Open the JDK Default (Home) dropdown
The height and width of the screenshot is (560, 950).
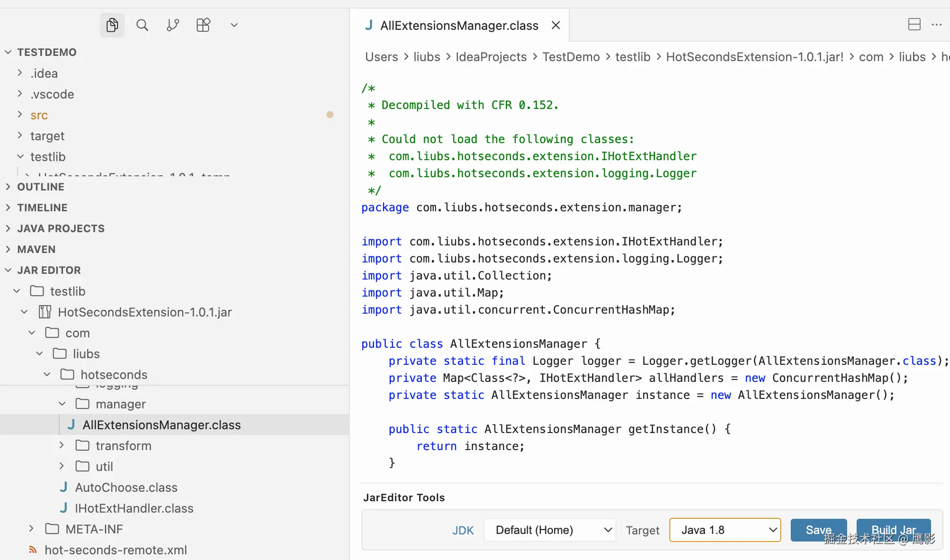pos(550,530)
